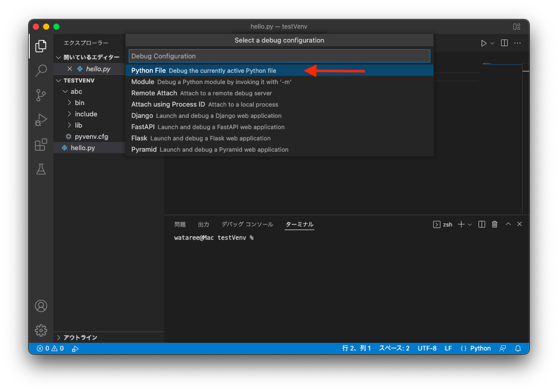Image resolution: width=558 pixels, height=392 pixels.
Task: Kill terminal with the trash icon
Action: 494,224
